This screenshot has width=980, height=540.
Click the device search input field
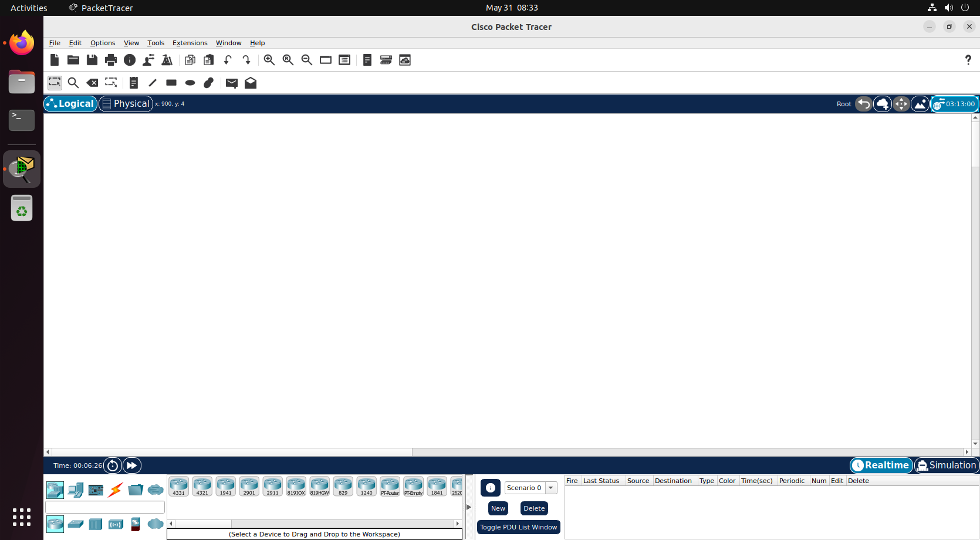click(105, 507)
